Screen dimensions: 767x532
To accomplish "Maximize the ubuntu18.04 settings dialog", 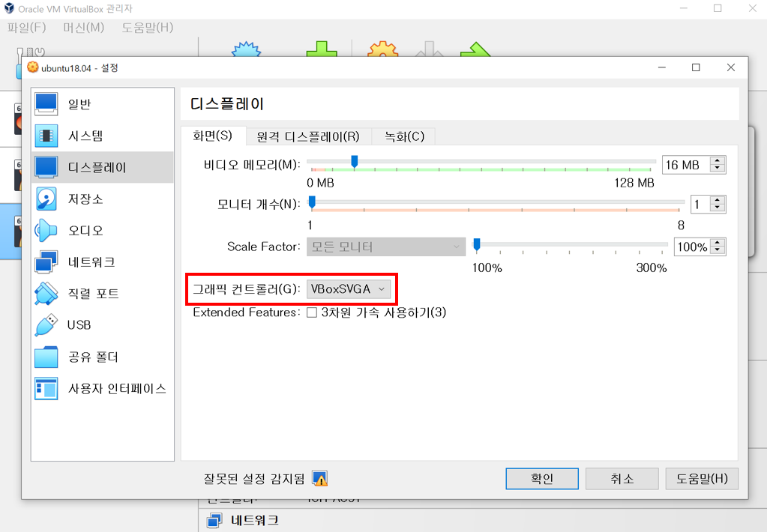I will pyautogui.click(x=696, y=67).
